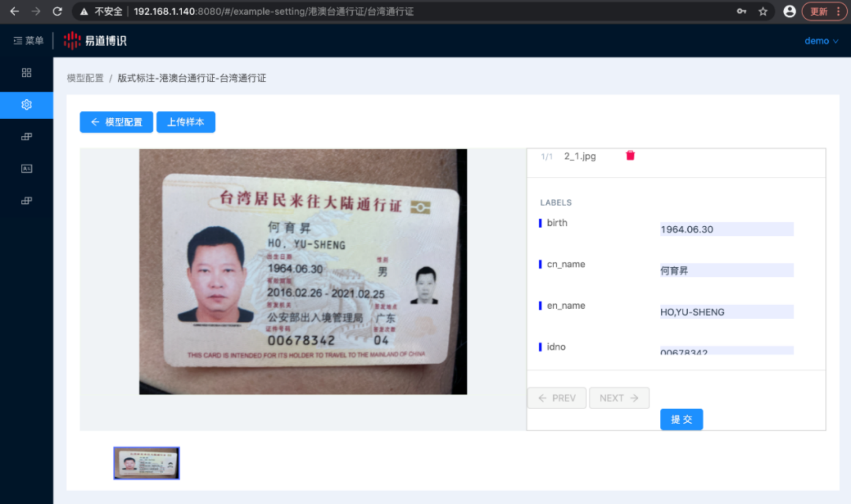Click the third sidebar icon below the gear
This screenshot has height=504, width=851.
click(26, 137)
